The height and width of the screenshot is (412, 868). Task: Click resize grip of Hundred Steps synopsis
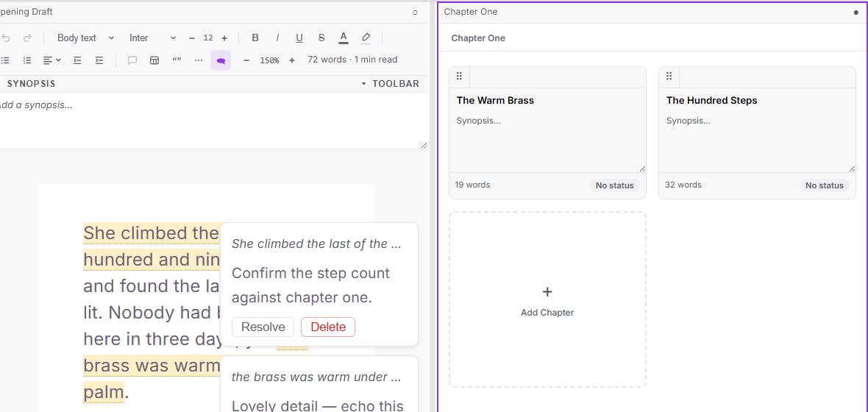tap(852, 168)
